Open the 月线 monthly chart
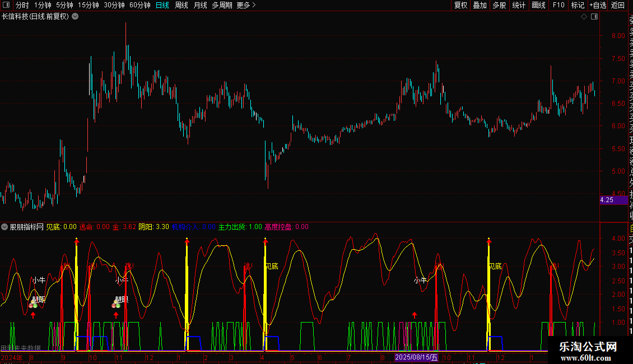The height and width of the screenshot is (364, 633). pyautogui.click(x=200, y=5)
